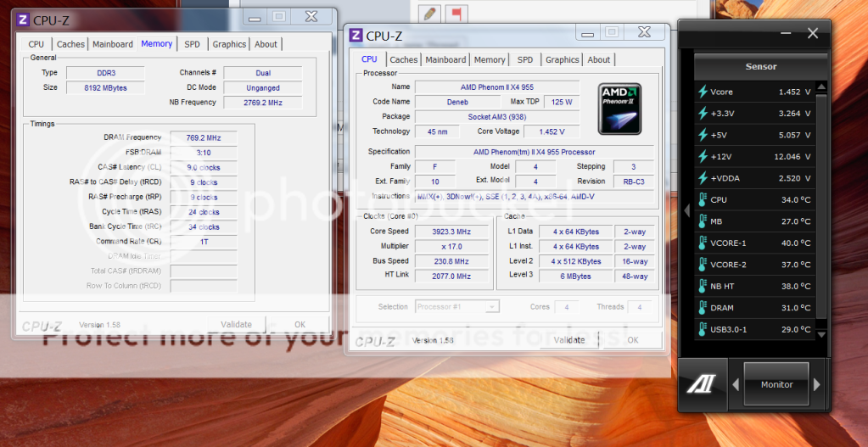The width and height of the screenshot is (868, 447).
Task: Click the CPU thermometer icon
Action: (x=703, y=199)
